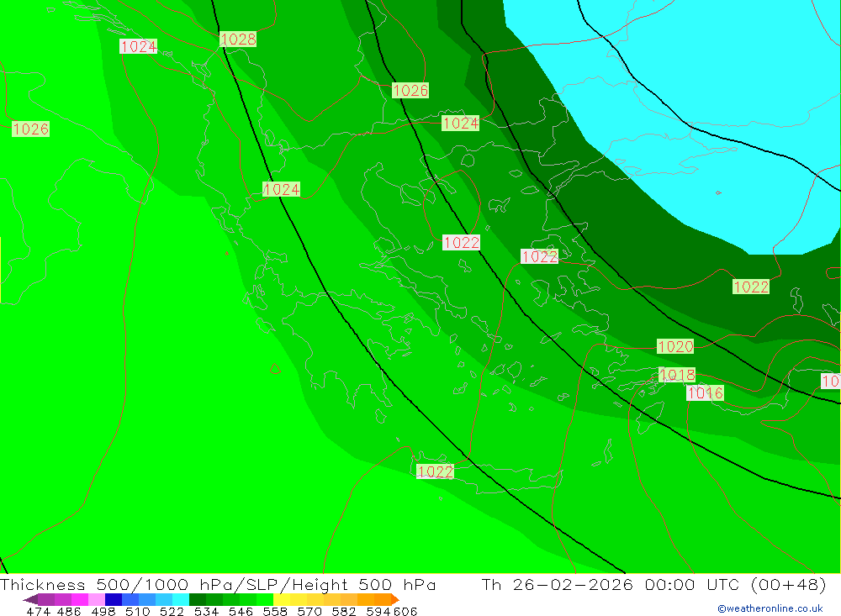Click the 1028 pressure label

point(238,39)
